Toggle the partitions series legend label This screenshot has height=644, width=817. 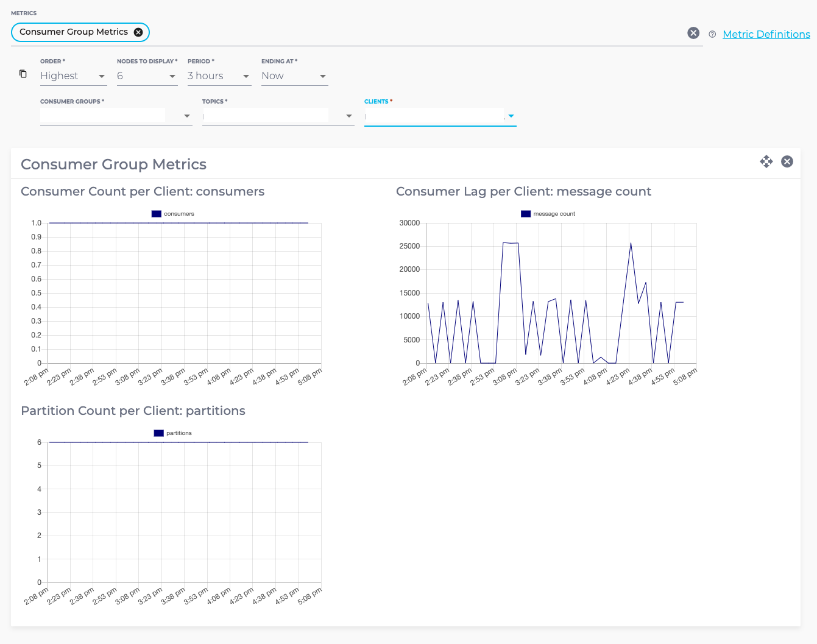tap(179, 433)
